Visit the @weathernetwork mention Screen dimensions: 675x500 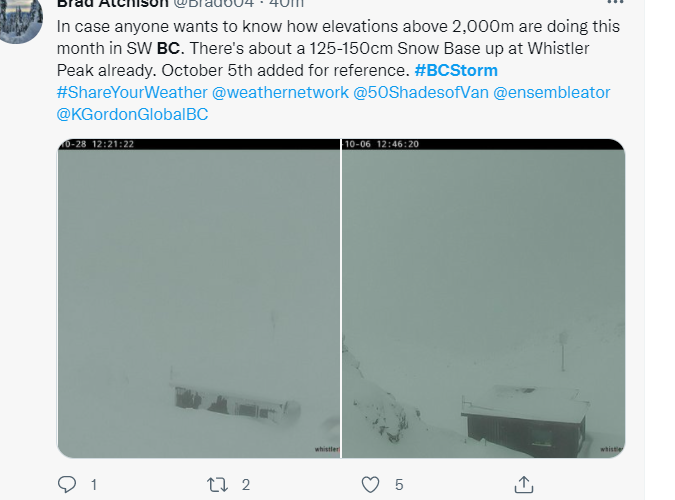(x=280, y=92)
